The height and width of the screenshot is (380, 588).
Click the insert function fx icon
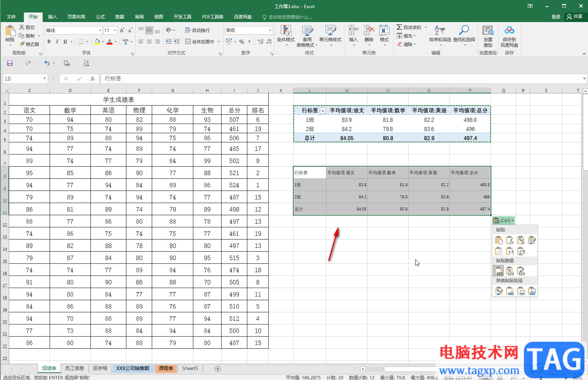[93, 79]
